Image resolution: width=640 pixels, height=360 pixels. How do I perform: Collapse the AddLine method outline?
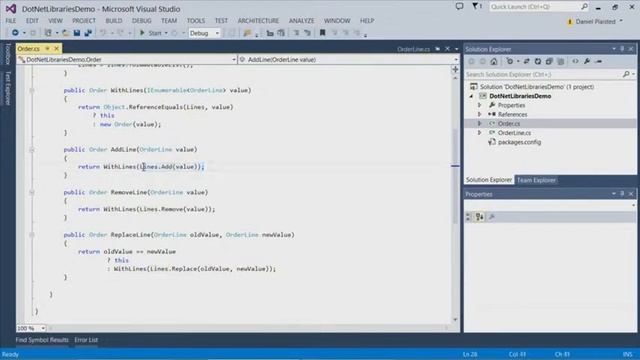32,150
